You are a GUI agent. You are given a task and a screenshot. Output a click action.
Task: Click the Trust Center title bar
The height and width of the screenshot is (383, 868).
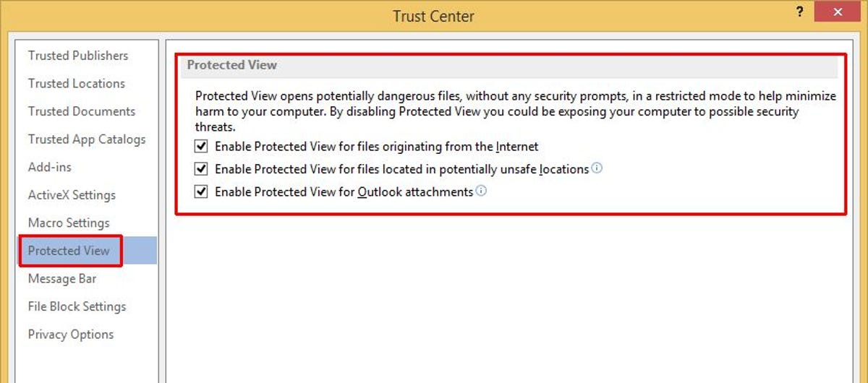click(433, 16)
